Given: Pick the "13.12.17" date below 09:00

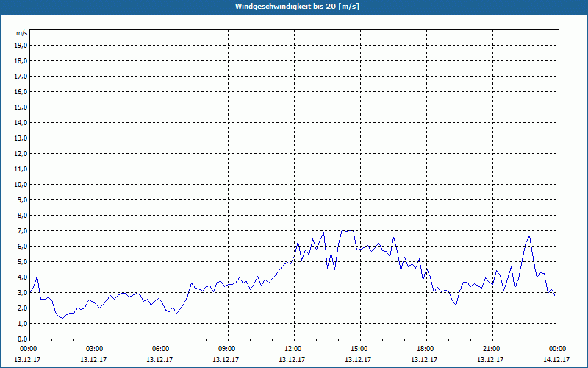Looking at the screenshot, I should pos(226,359).
